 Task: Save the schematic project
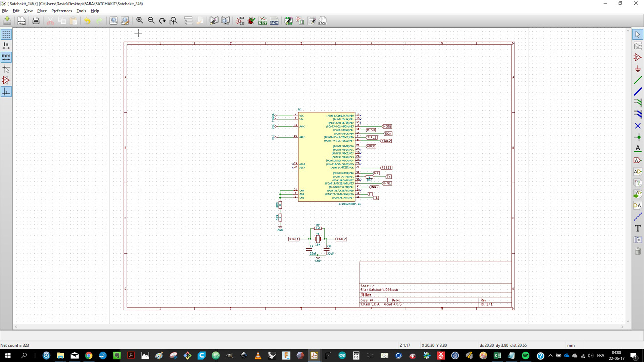tap(7, 21)
